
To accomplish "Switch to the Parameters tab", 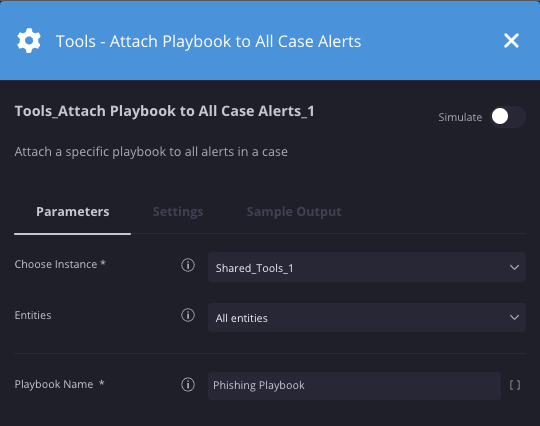I will pos(73,211).
